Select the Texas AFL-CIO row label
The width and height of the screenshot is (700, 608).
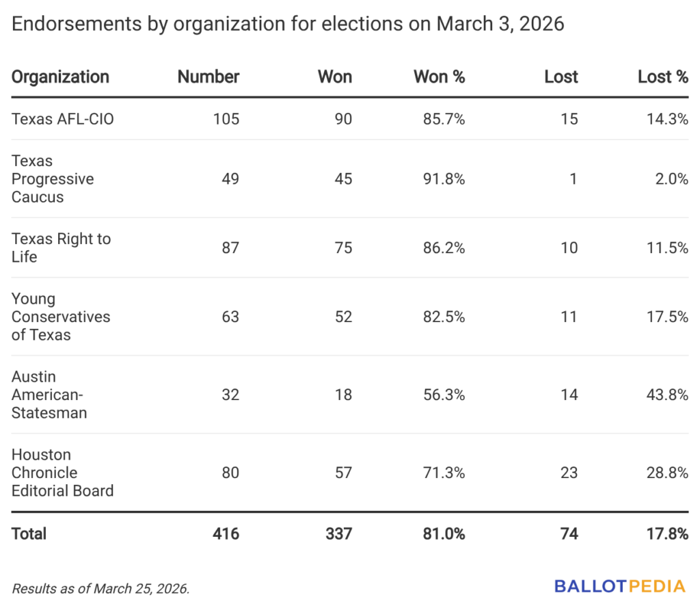63,119
